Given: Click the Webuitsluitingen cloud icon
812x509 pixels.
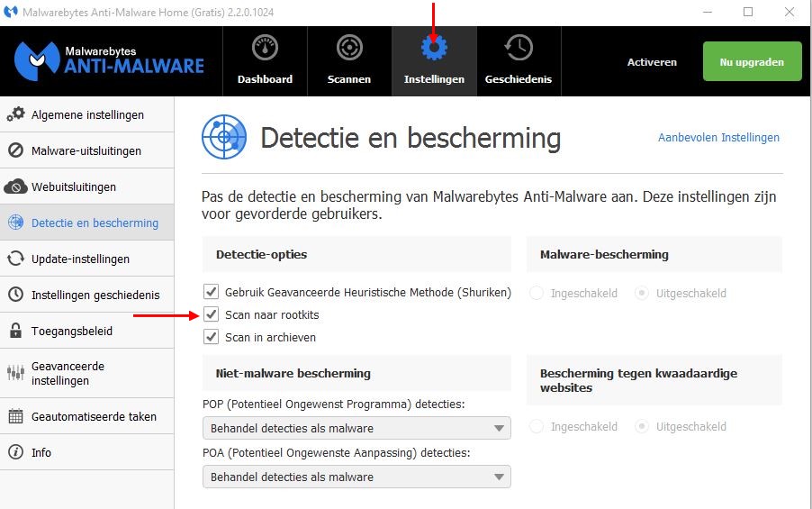Looking at the screenshot, I should pos(15,186).
